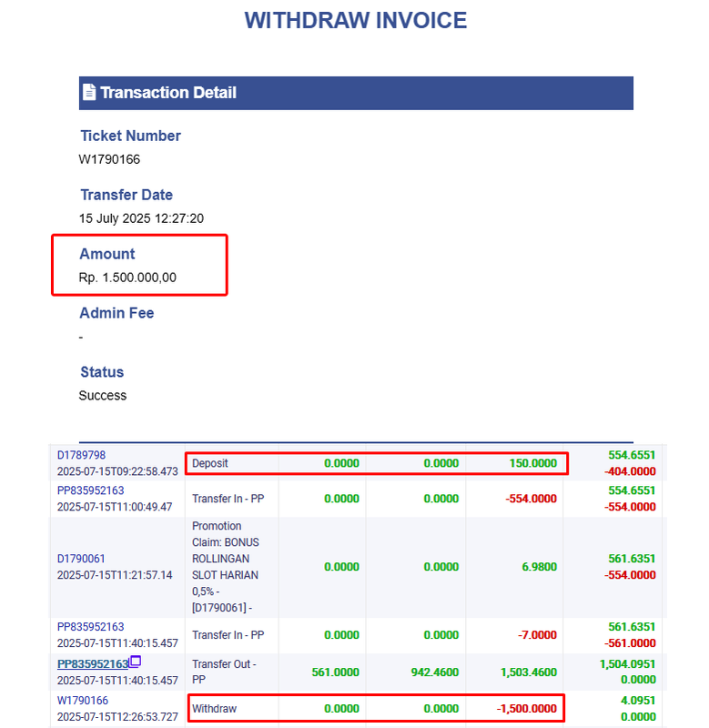Select the -1,500.0000 withdraw value
709x728 pixels.
tap(527, 709)
